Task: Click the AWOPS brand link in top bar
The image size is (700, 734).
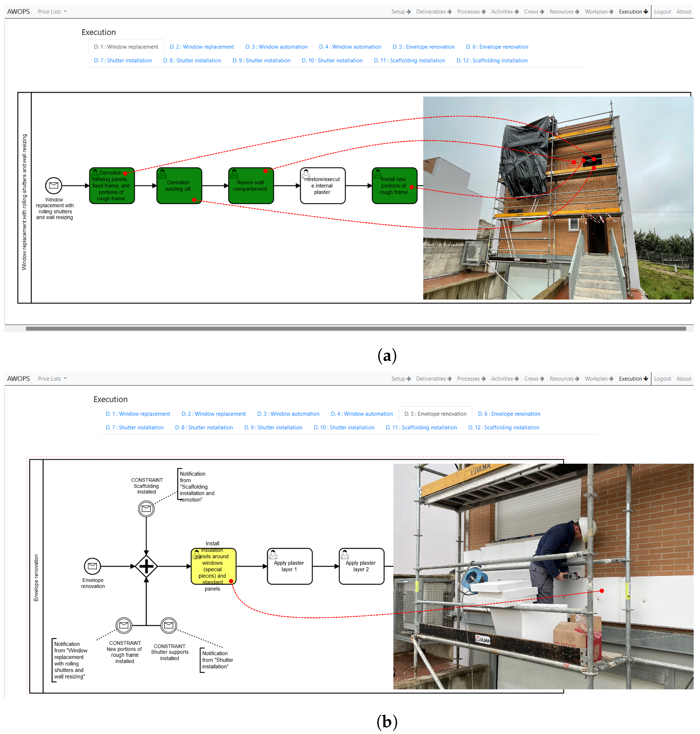Action: point(18,11)
